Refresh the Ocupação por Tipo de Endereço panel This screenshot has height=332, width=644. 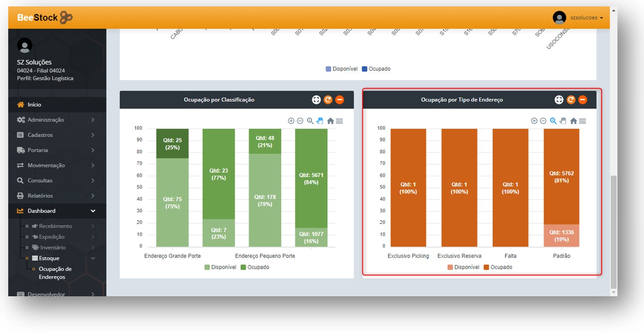click(571, 100)
